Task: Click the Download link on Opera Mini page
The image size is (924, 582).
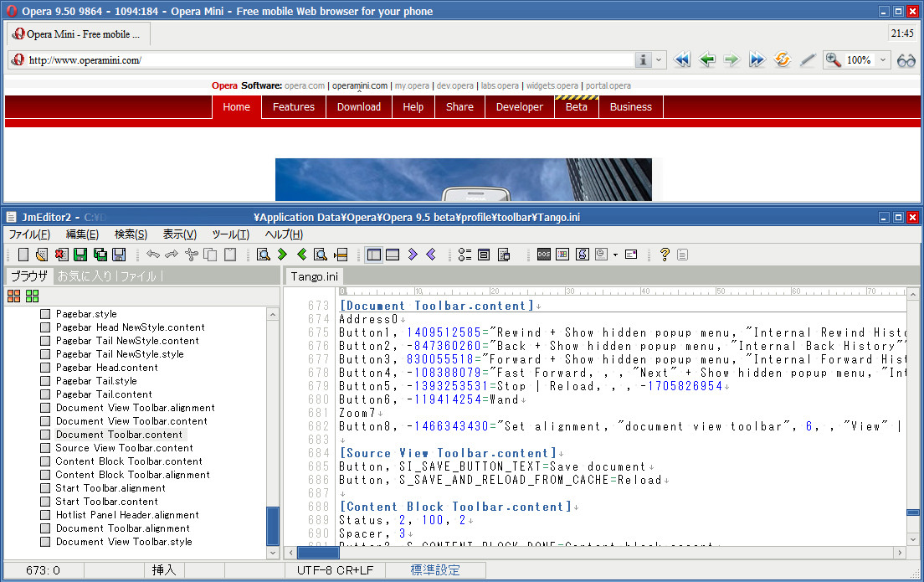Action: (359, 106)
